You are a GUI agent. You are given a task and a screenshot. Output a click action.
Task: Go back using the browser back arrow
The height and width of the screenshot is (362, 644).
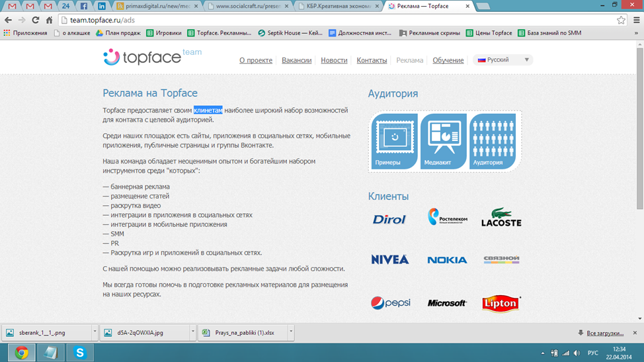(x=8, y=20)
